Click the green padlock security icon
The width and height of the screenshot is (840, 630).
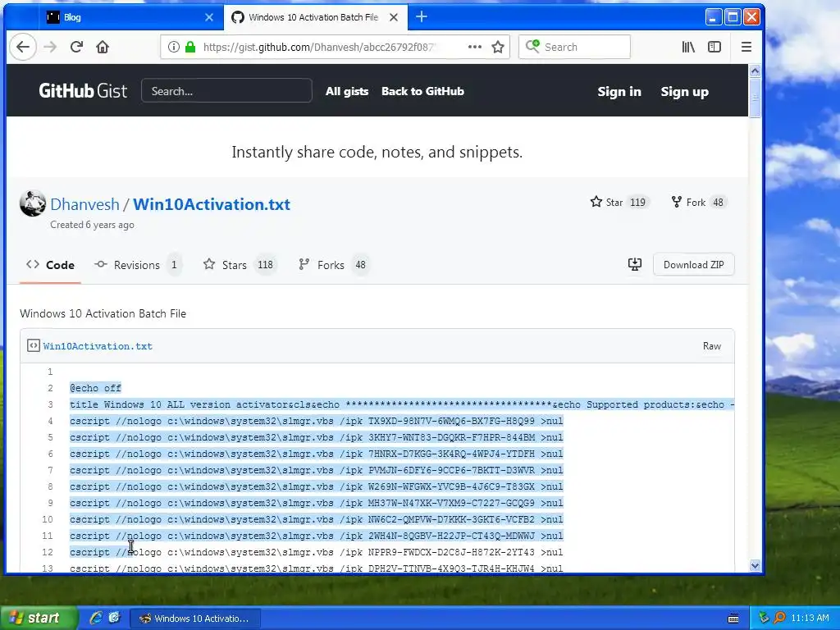tap(189, 47)
